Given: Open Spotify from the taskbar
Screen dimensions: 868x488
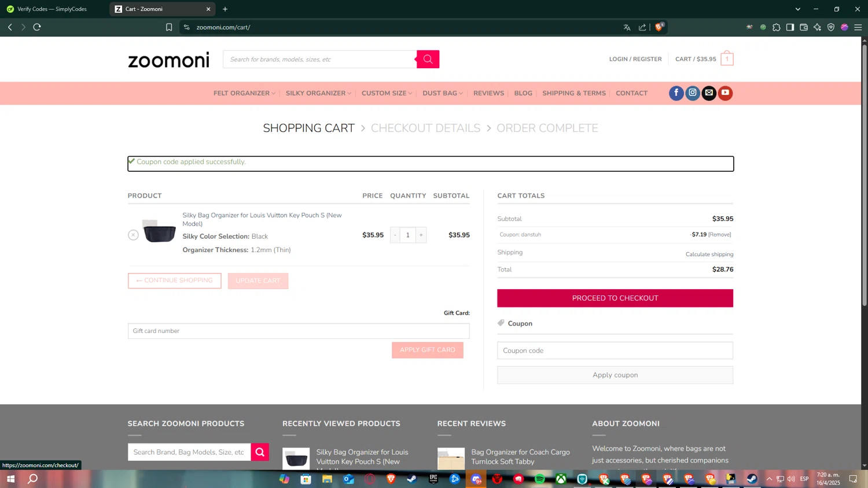Looking at the screenshot, I should pos(540,479).
